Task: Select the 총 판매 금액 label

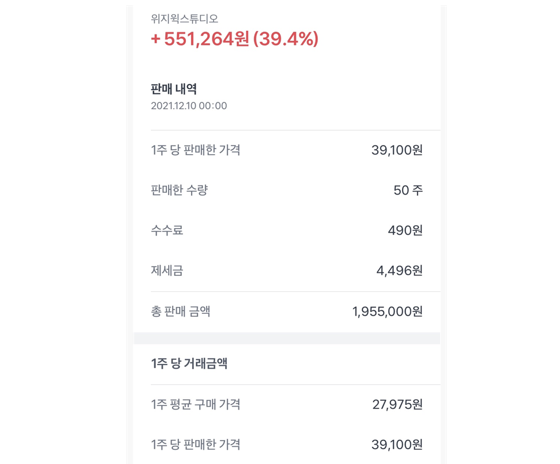Action: 180,311
